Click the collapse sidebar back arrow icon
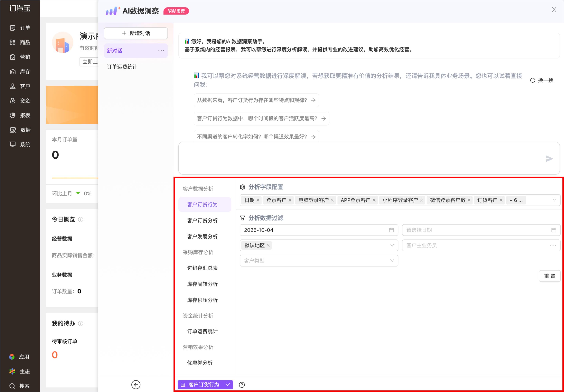The height and width of the screenshot is (392, 564). (x=136, y=385)
